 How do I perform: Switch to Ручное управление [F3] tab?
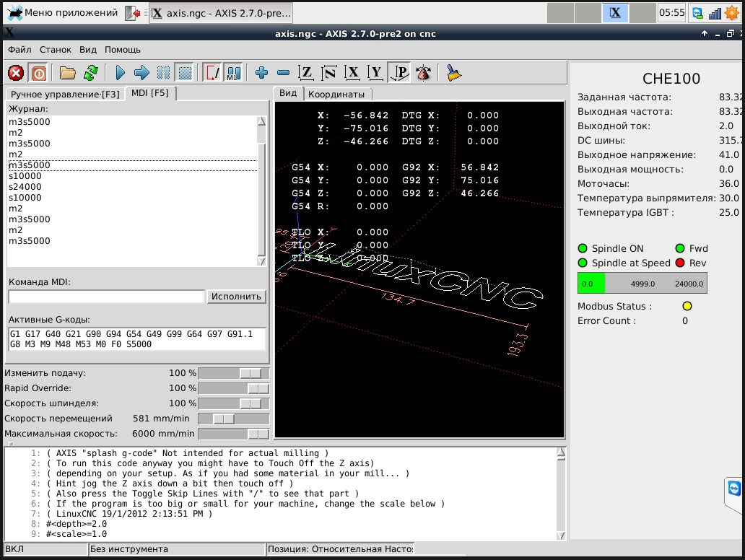65,94
